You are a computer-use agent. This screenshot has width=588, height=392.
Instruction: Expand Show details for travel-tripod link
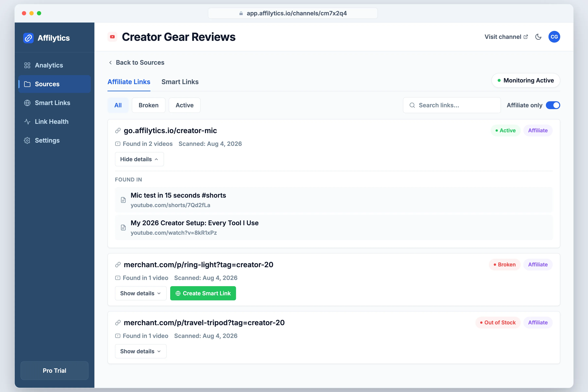tap(140, 351)
